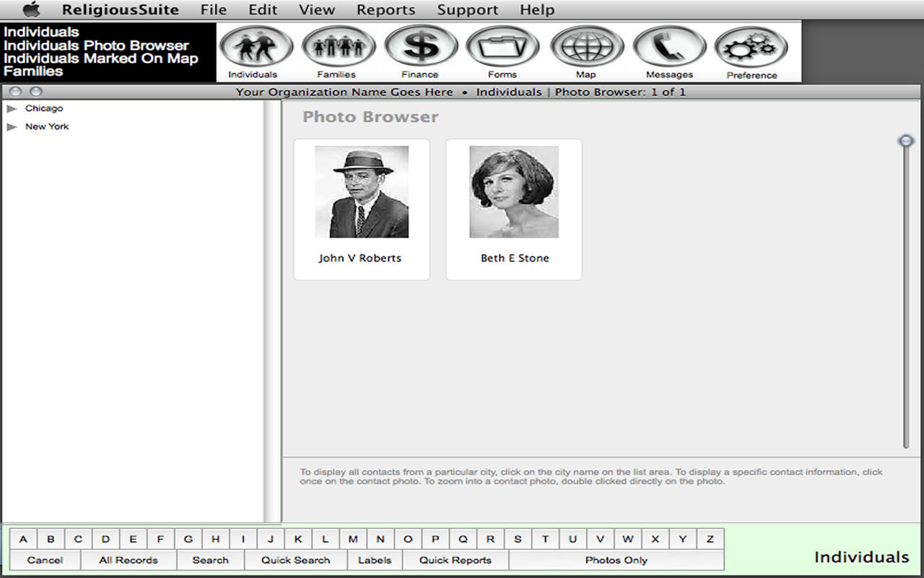
Task: Filter contacts by letter J
Action: 271,539
